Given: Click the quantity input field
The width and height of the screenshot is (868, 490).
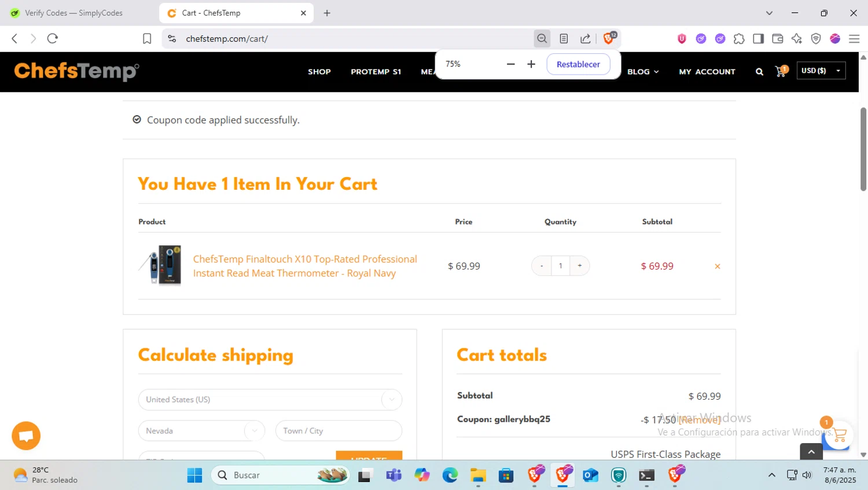Looking at the screenshot, I should click(x=560, y=266).
